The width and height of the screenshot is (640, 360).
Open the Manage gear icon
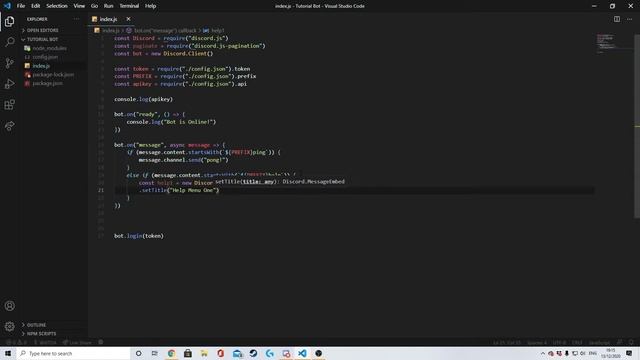(x=9, y=326)
